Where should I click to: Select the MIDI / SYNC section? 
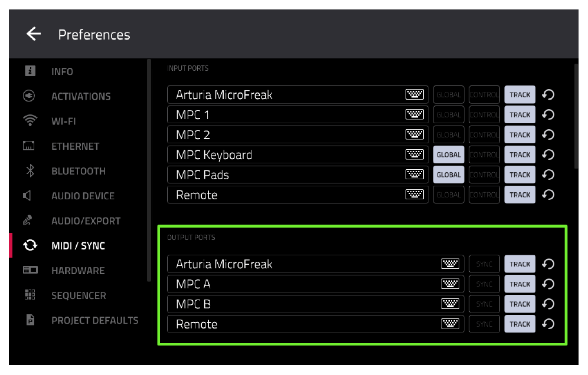pos(64,245)
